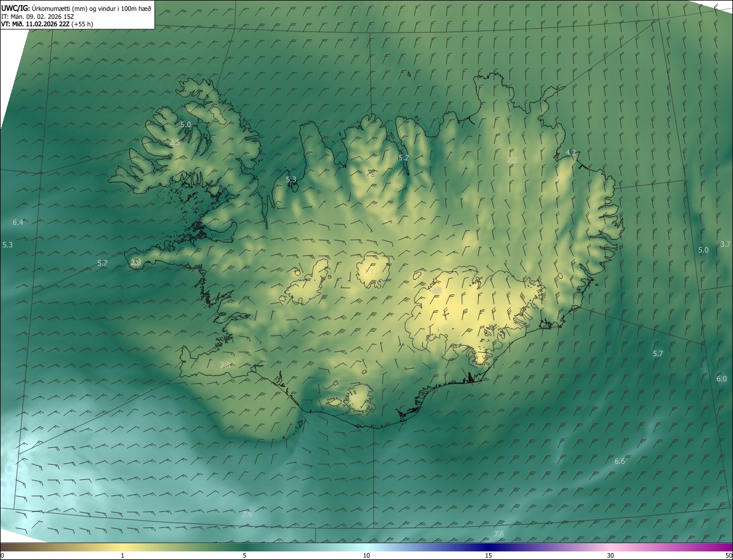
Task: Click the 2.5 value label in the Westfjords
Action: pyautogui.click(x=175, y=142)
